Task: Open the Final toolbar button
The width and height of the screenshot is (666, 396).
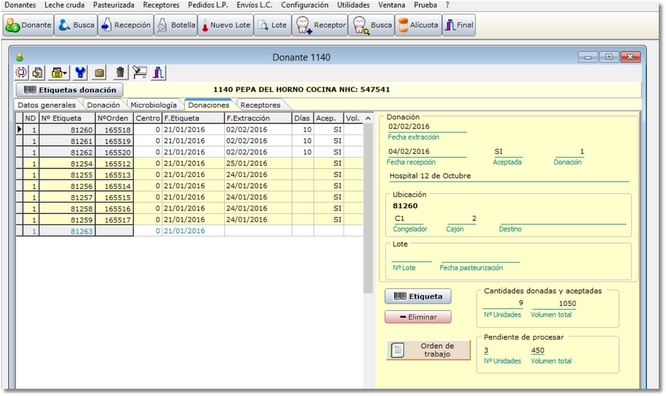Action: [459, 25]
